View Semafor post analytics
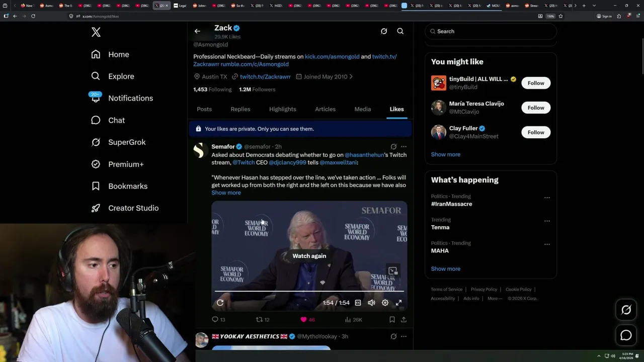 pos(353,319)
